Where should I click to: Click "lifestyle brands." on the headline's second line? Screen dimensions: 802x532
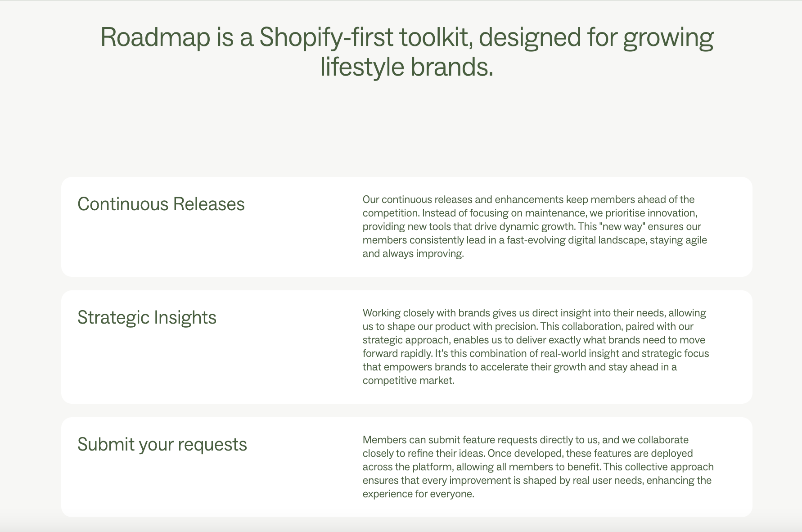click(x=406, y=67)
